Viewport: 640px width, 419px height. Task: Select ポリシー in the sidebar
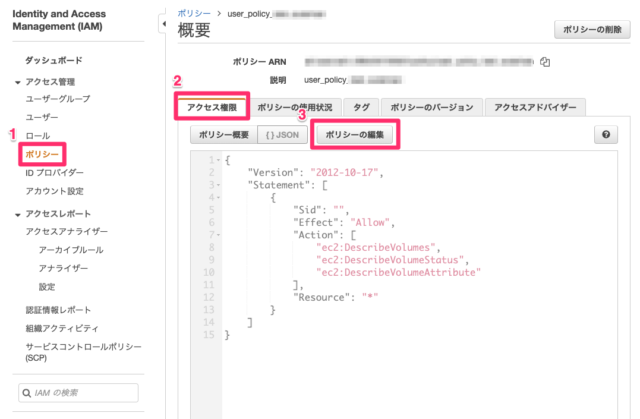point(42,154)
